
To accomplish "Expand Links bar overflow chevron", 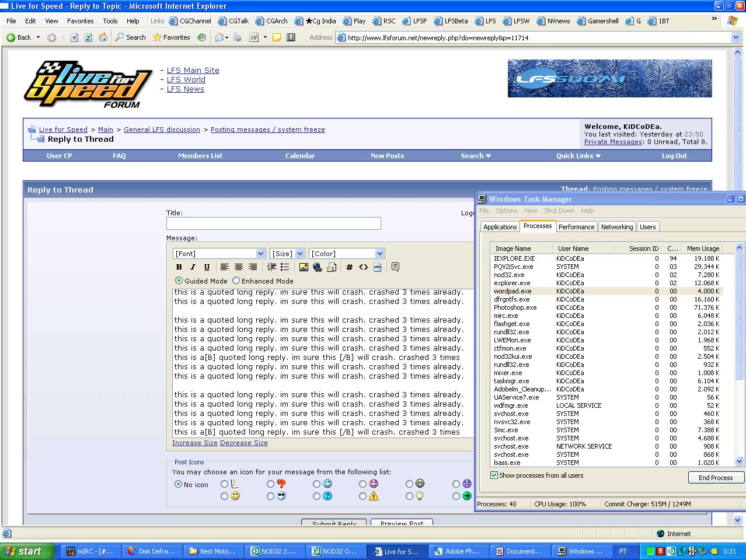I will [x=714, y=19].
